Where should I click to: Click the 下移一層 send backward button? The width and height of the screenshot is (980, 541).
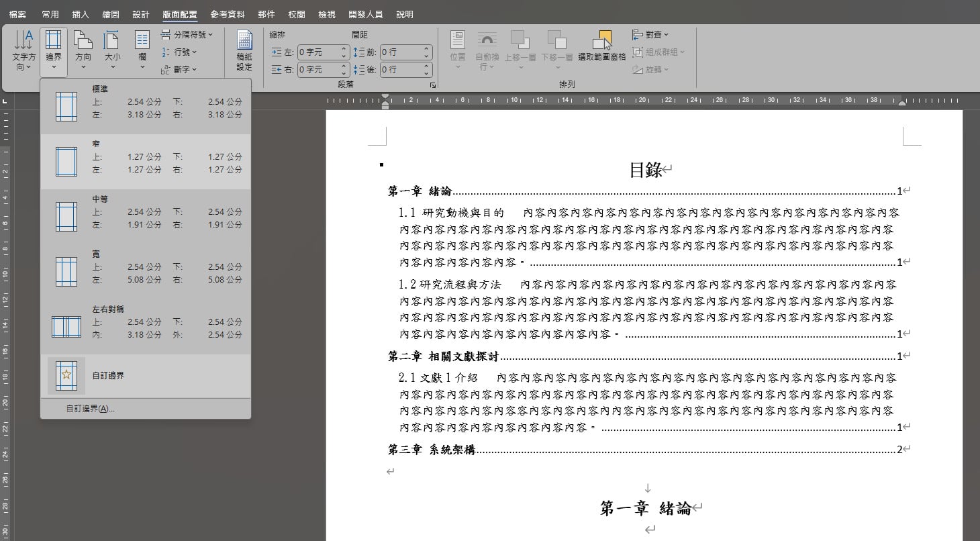(557, 50)
